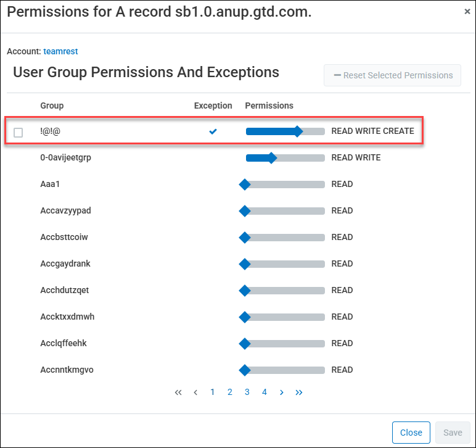Screen dimensions: 476x448
Task: Open the teamrest account link
Action: (x=60, y=52)
